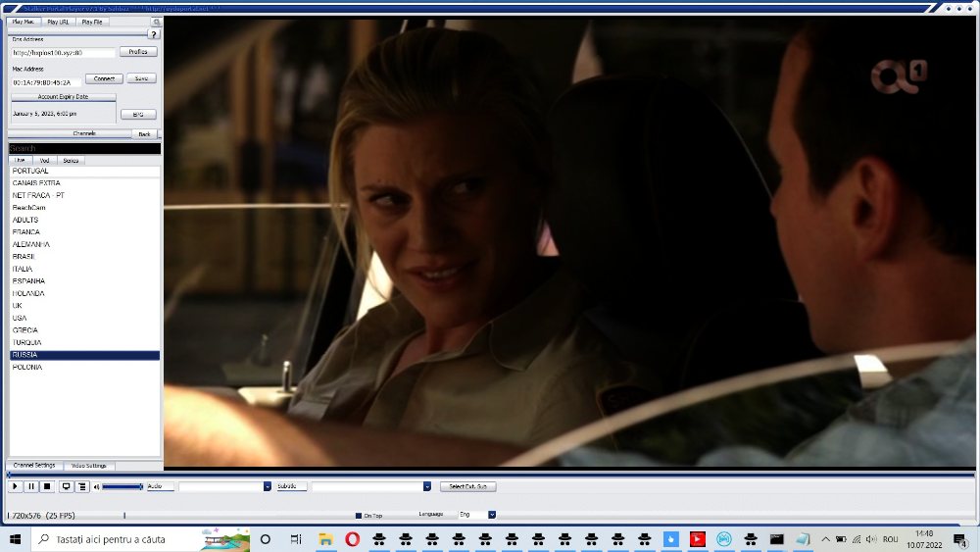
Task: Switch to the Play Mac tab
Action: [x=24, y=22]
